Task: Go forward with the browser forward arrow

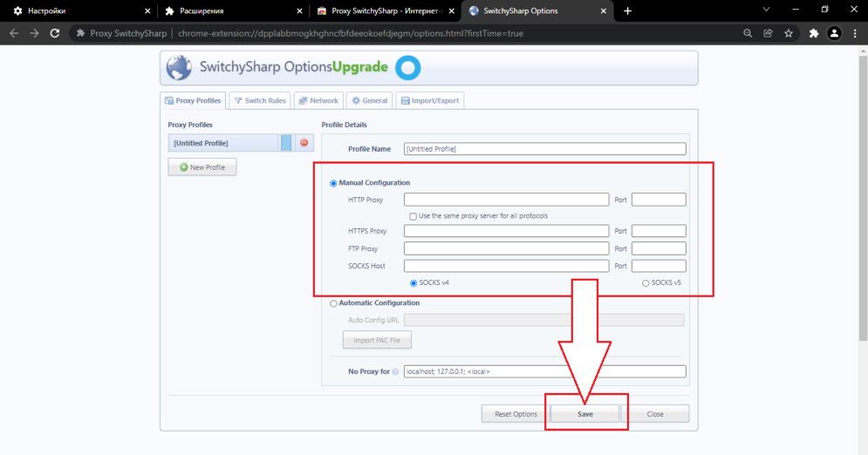Action: pos(34,33)
